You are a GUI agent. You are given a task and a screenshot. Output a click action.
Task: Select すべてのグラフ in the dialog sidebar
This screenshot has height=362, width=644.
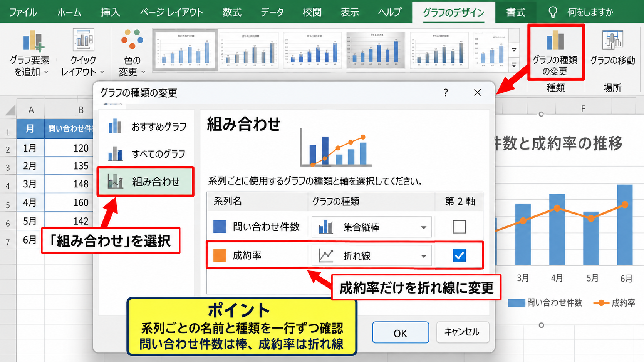[x=146, y=153]
